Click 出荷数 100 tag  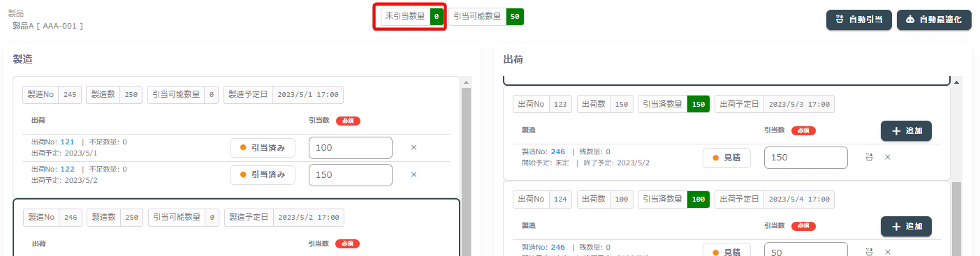(x=605, y=200)
